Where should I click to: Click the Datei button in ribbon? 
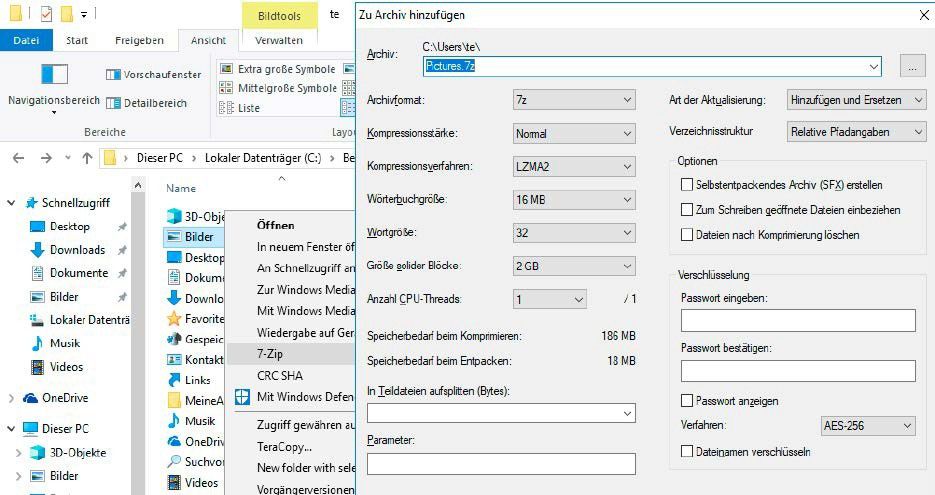[x=26, y=41]
